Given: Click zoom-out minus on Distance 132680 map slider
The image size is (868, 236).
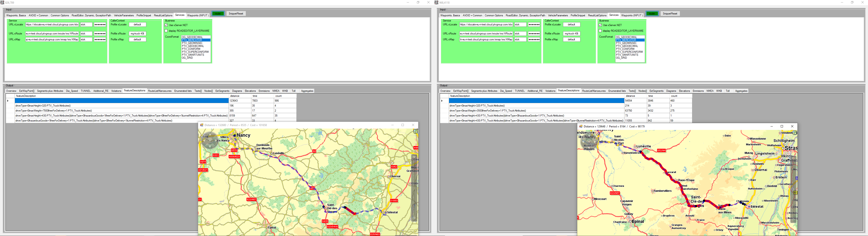Looking at the screenshot, I should coord(414,219).
